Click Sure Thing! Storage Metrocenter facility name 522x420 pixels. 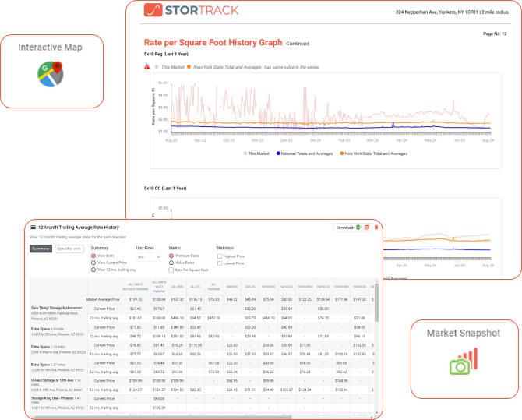click(x=56, y=308)
